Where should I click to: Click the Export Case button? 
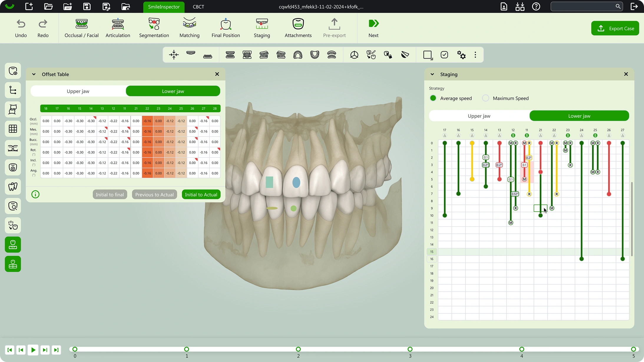(x=615, y=28)
